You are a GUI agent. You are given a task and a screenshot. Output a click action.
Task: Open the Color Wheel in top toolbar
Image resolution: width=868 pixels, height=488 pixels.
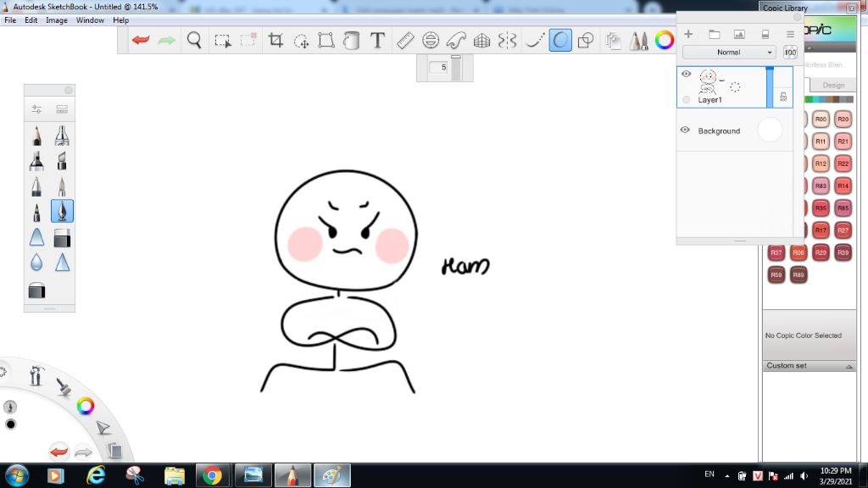click(x=665, y=41)
